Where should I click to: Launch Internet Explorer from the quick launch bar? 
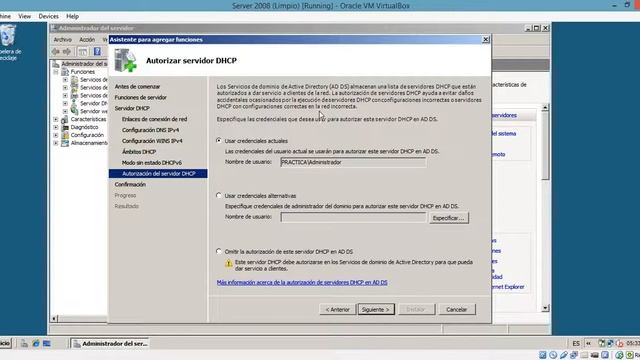[x=36, y=344]
